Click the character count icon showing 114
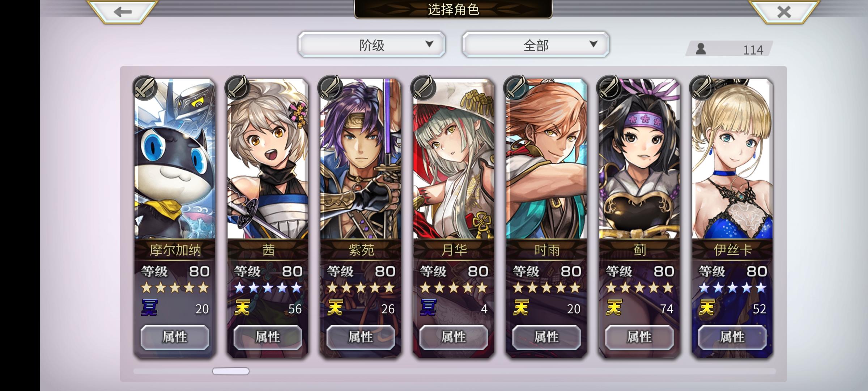The width and height of the screenshot is (868, 391). (701, 49)
